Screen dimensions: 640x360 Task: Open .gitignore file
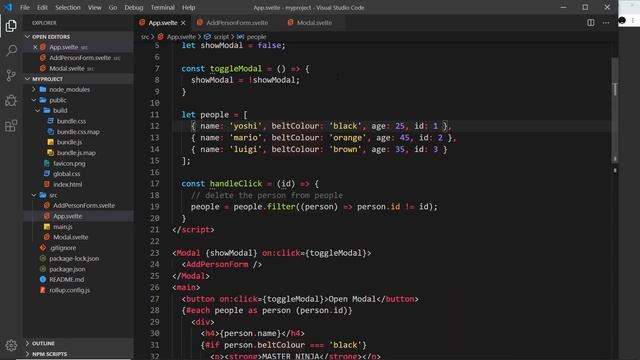coord(62,248)
